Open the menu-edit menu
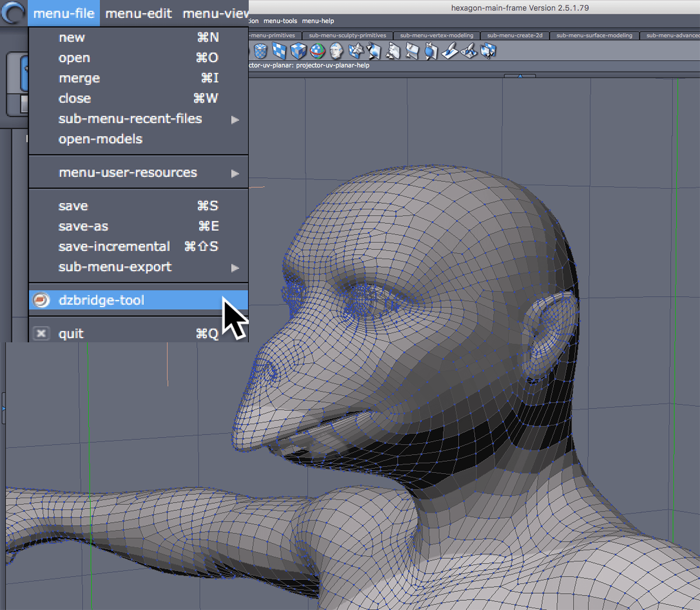 pos(139,14)
